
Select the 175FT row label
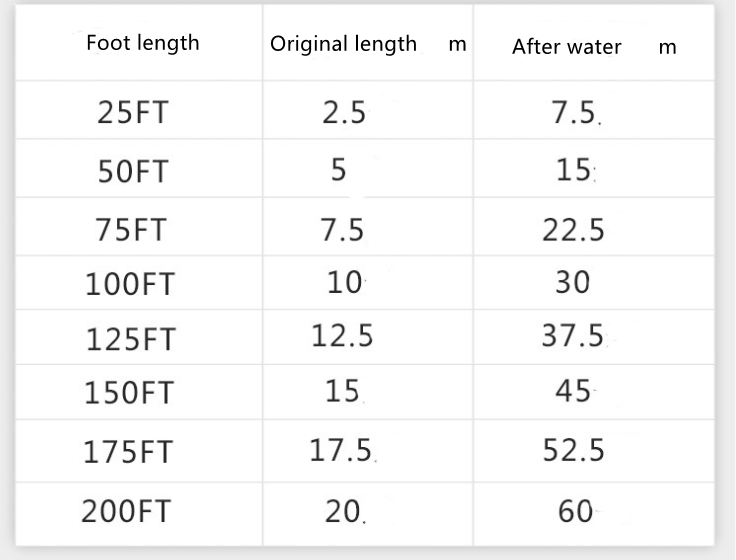129,452
